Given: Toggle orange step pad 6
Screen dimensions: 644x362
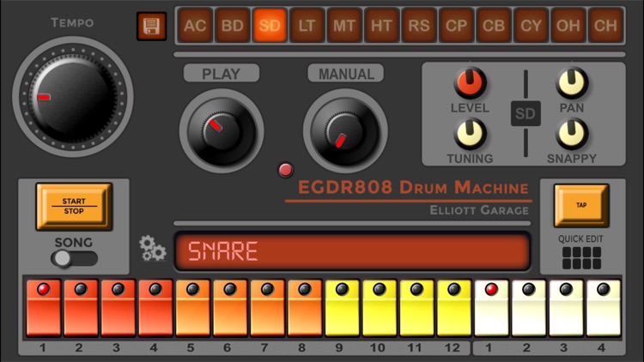Looking at the screenshot, I should point(230,308).
